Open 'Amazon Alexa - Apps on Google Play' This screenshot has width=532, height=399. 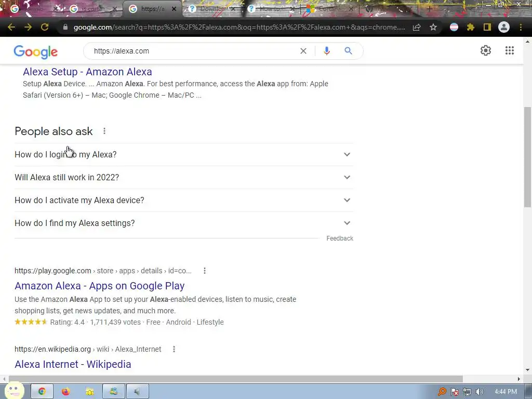click(99, 286)
